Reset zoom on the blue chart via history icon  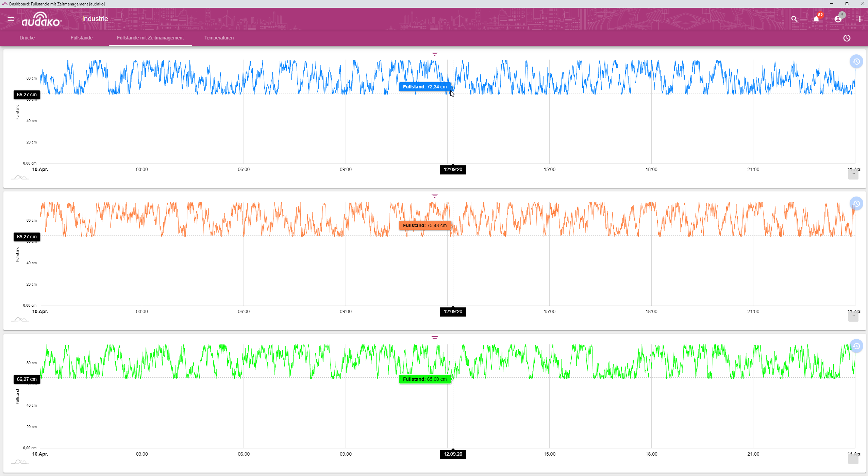click(x=856, y=61)
